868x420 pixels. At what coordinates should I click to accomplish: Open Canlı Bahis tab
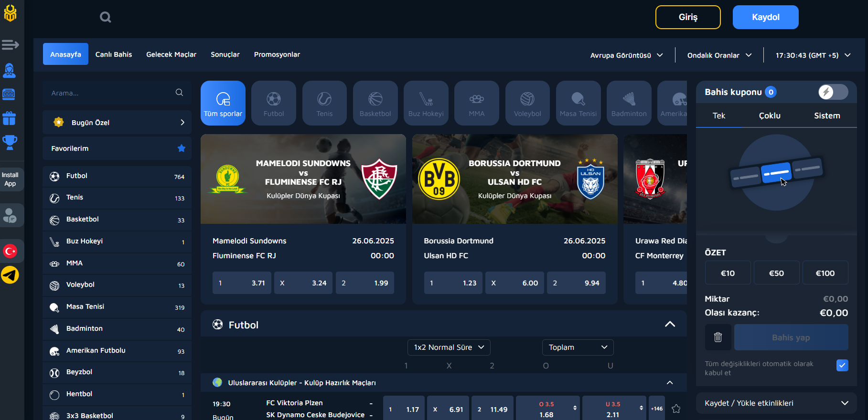[114, 54]
